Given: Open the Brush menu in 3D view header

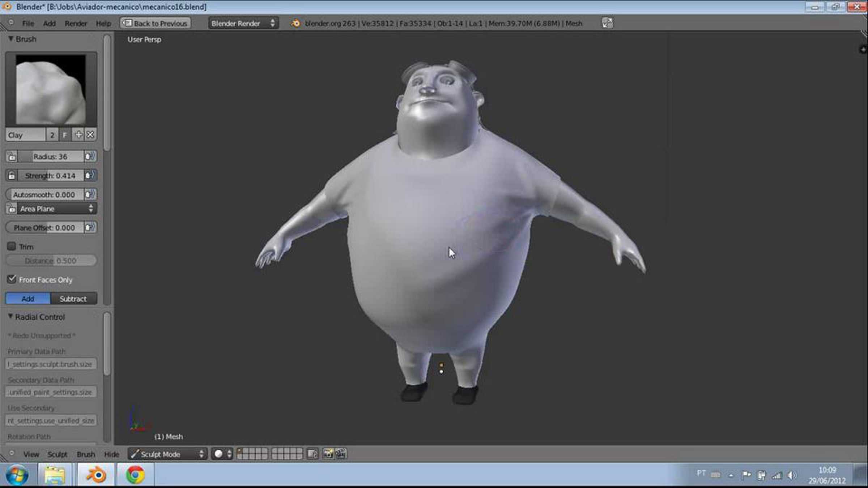Looking at the screenshot, I should 86,454.
